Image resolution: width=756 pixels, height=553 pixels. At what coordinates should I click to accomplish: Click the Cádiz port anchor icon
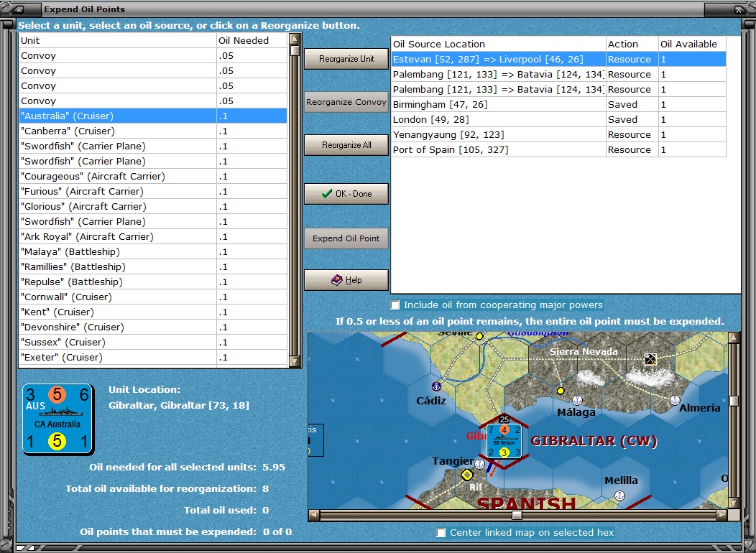point(435,386)
